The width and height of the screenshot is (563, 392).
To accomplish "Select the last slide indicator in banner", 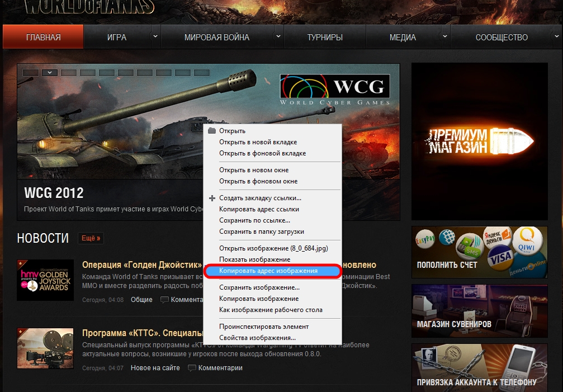I will pos(202,73).
